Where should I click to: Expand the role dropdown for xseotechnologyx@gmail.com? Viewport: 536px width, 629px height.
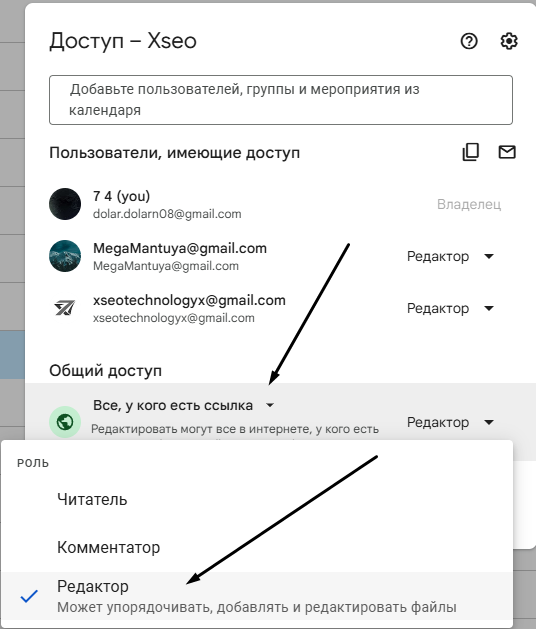[x=450, y=308]
